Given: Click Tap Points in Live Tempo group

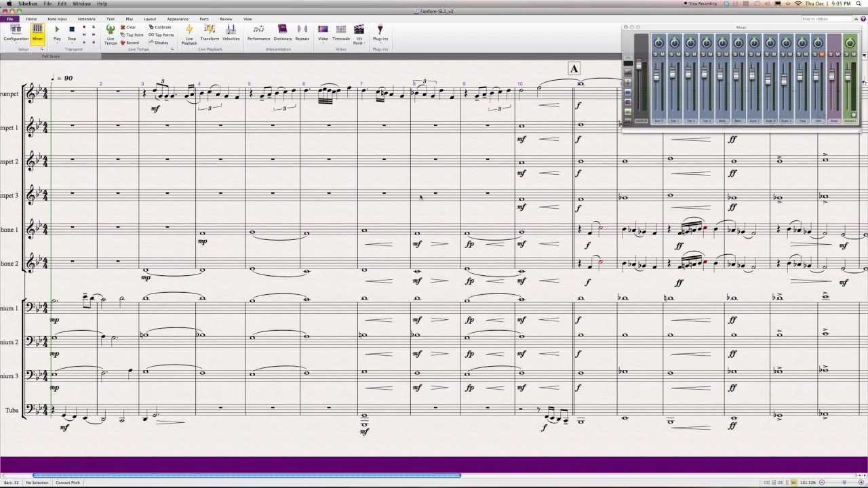Looking at the screenshot, I should tap(161, 35).
